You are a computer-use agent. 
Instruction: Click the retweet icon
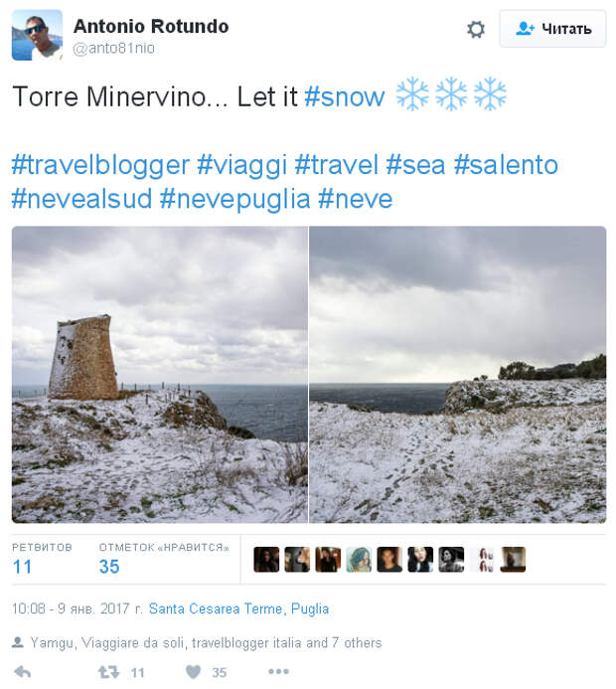click(108, 672)
